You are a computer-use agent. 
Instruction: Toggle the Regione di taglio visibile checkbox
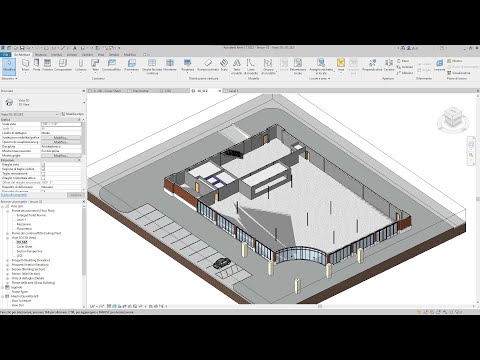click(x=43, y=169)
